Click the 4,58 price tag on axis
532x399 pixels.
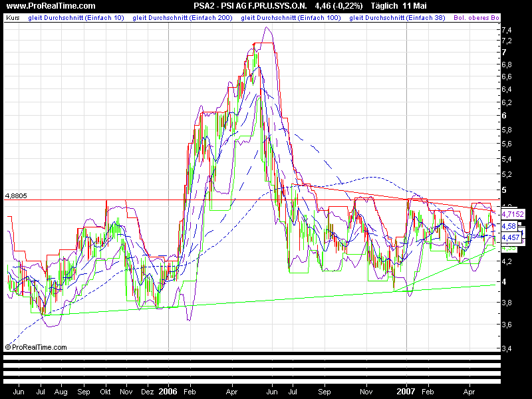[x=509, y=226]
